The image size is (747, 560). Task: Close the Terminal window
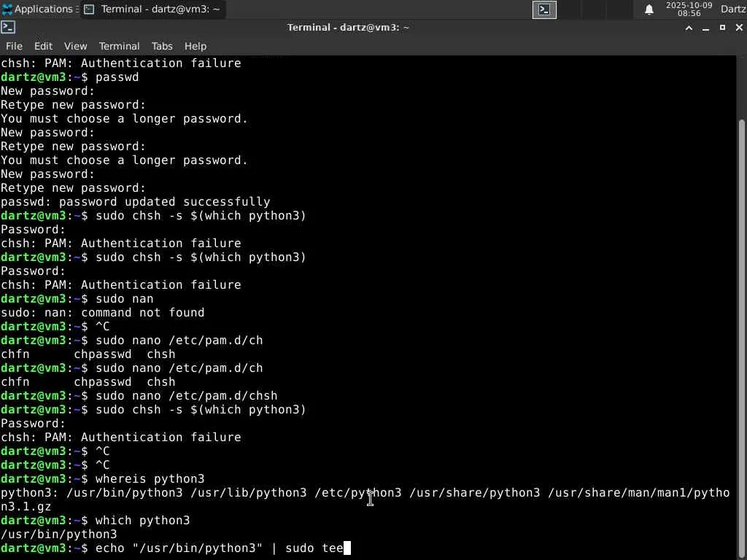(x=738, y=28)
